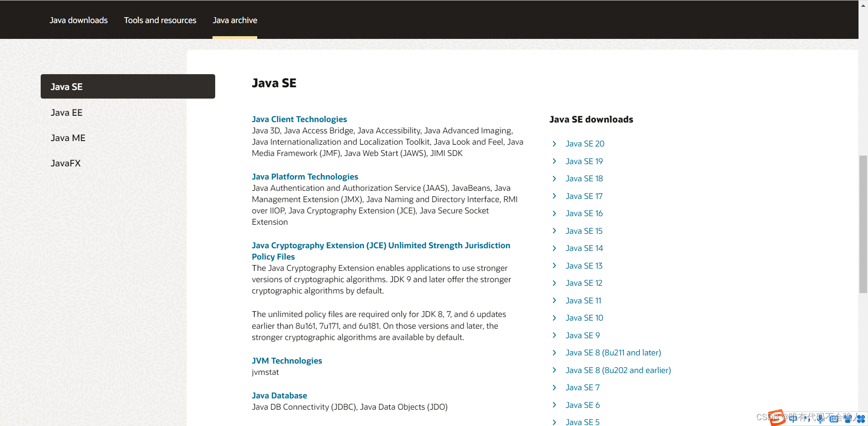Open the Java SE 15 download link
The width and height of the screenshot is (868, 426).
584,231
